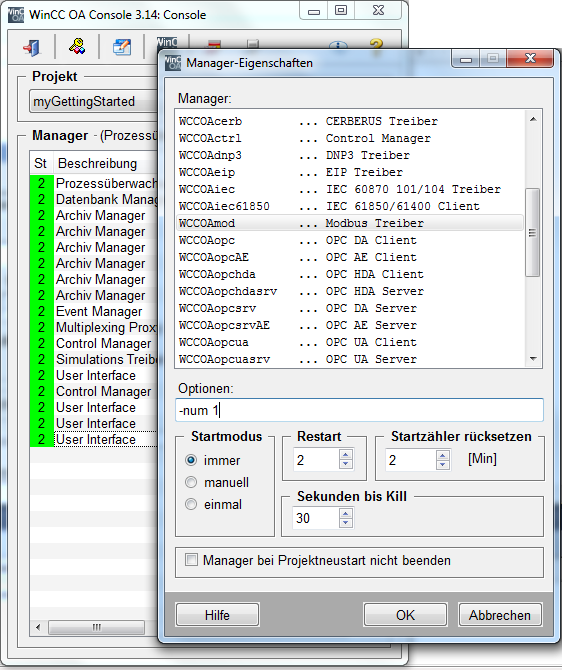
Task: Select WCCOAopcuasrv OPC UA Server
Action: coord(350,359)
